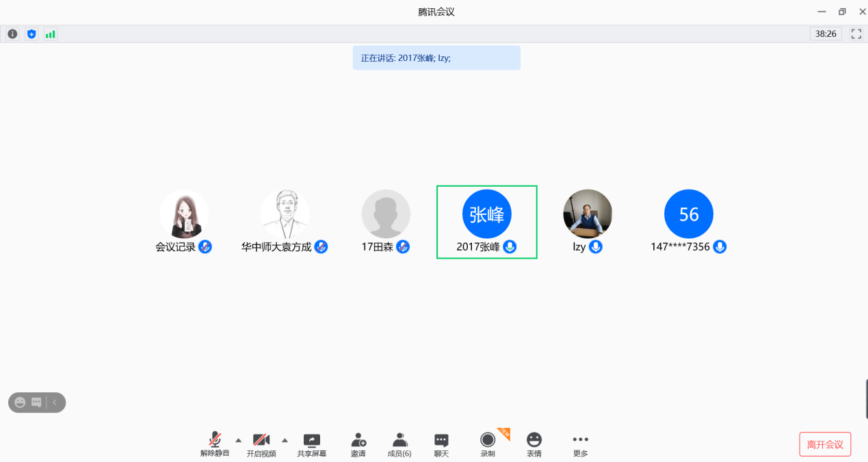Unmute microphone via 解除静音

[x=215, y=444]
